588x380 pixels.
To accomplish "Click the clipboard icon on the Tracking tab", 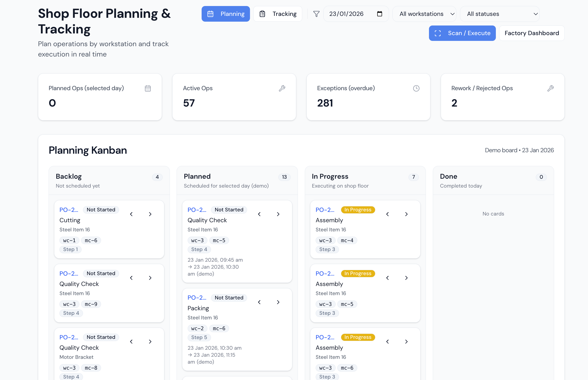I will (262, 14).
